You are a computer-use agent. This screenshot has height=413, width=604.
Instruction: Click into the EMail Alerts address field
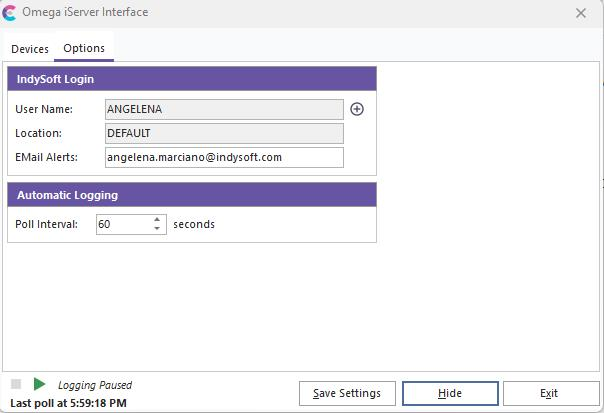point(224,157)
